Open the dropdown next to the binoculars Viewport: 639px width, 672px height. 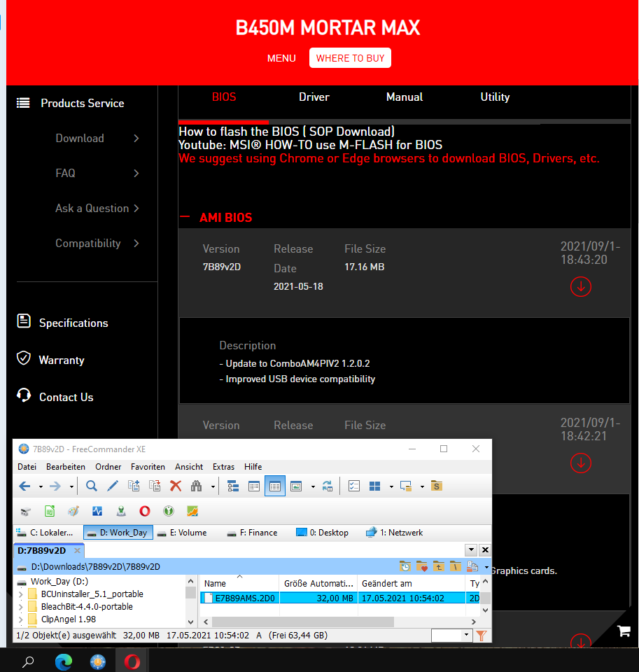213,487
